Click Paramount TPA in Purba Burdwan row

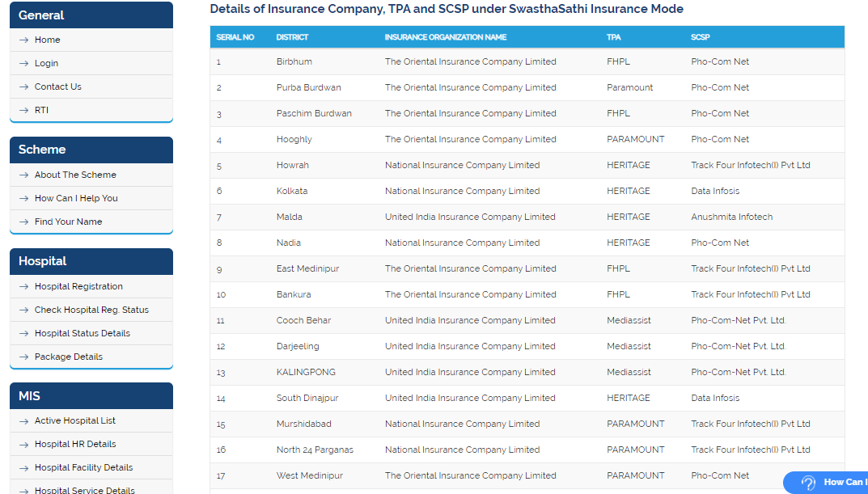[x=630, y=87]
